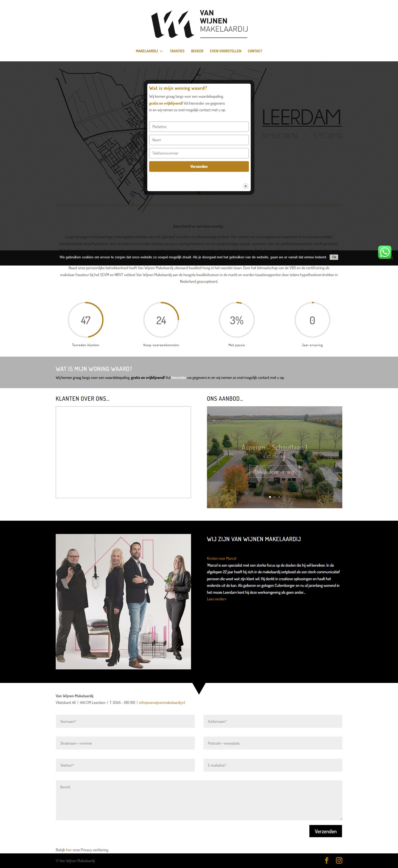Select the first slider pagination dot

pos(270,497)
